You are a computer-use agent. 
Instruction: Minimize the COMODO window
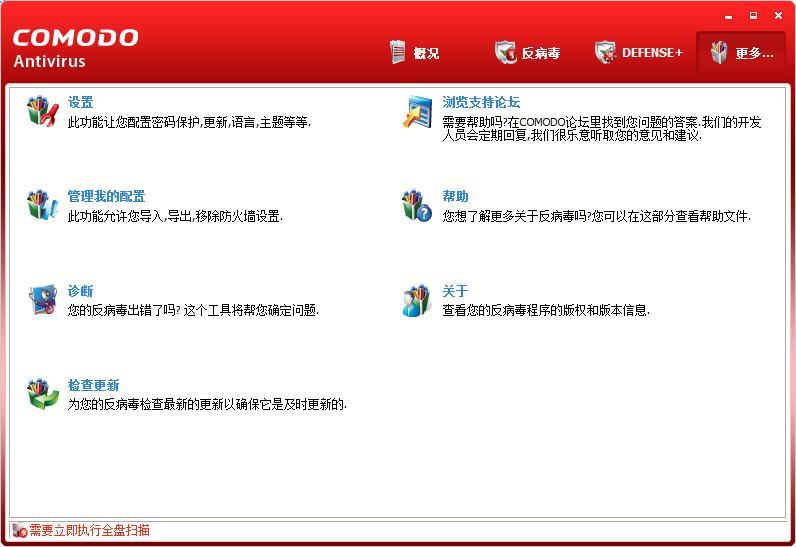(728, 16)
